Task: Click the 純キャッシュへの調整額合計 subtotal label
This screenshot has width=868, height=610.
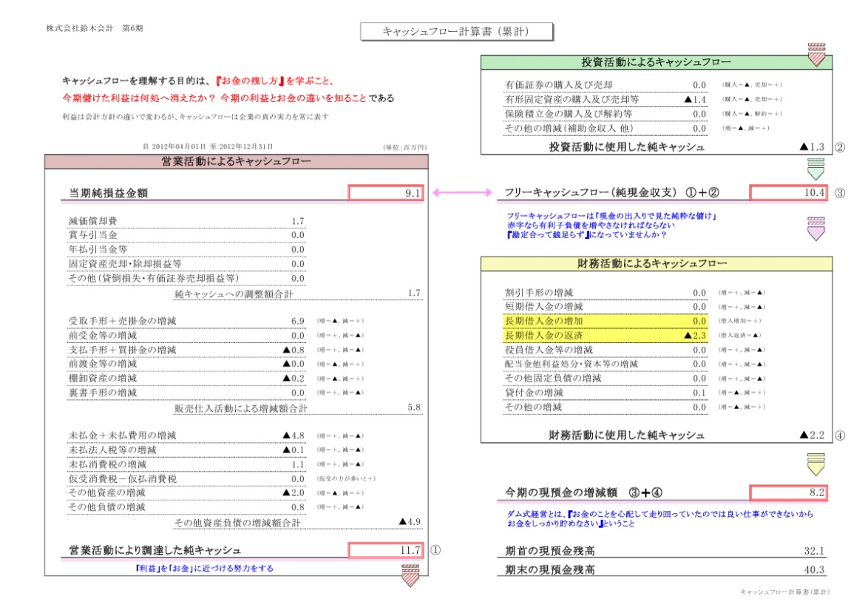Action: pyautogui.click(x=234, y=294)
